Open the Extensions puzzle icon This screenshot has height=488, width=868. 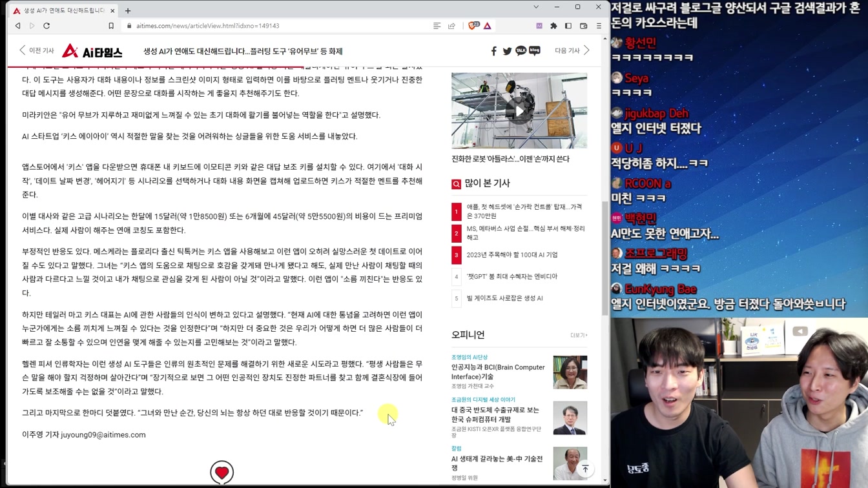click(553, 26)
